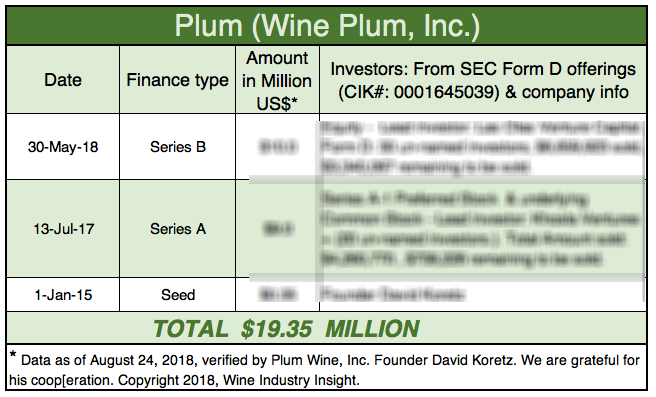This screenshot has height=397, width=656.
Task: Select the Date column header
Action: point(63,79)
